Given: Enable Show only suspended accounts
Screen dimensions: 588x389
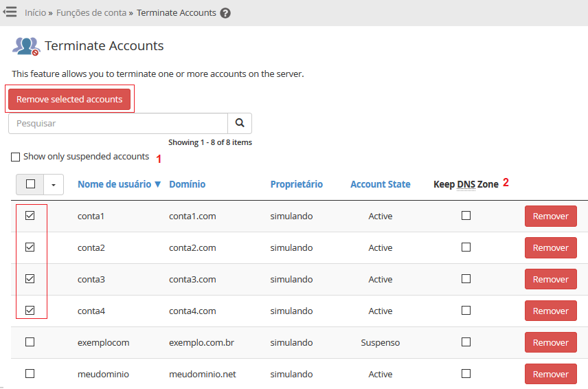Looking at the screenshot, I should tap(15, 157).
